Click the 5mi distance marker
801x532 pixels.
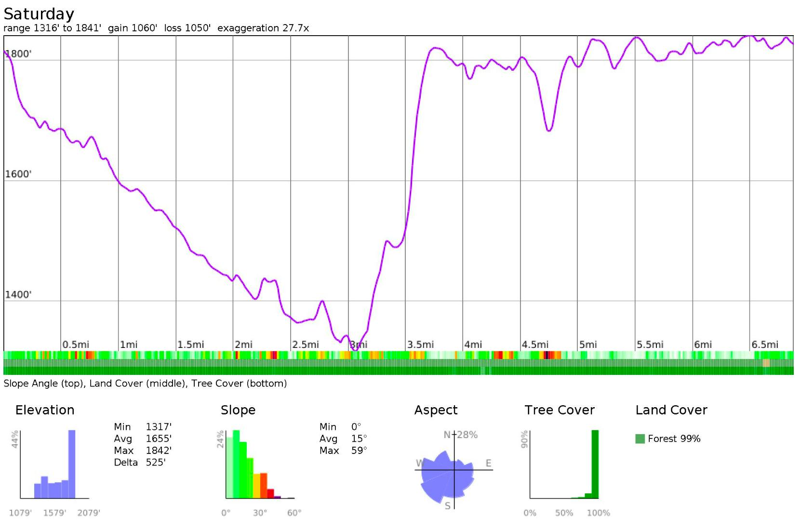point(588,345)
